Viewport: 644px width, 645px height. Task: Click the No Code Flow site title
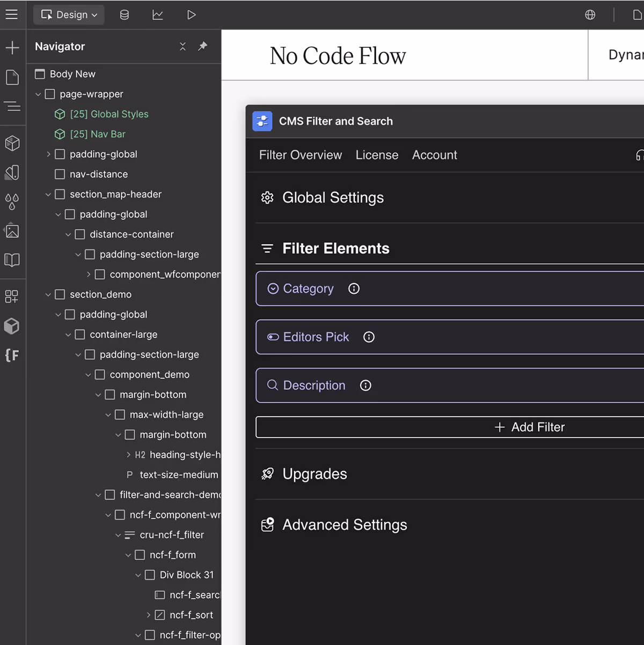[x=338, y=56]
